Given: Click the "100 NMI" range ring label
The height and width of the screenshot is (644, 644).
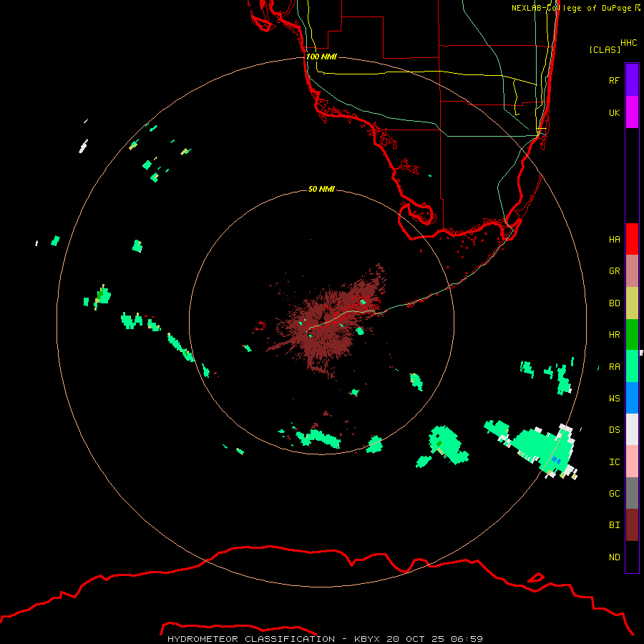Looking at the screenshot, I should point(321,57).
